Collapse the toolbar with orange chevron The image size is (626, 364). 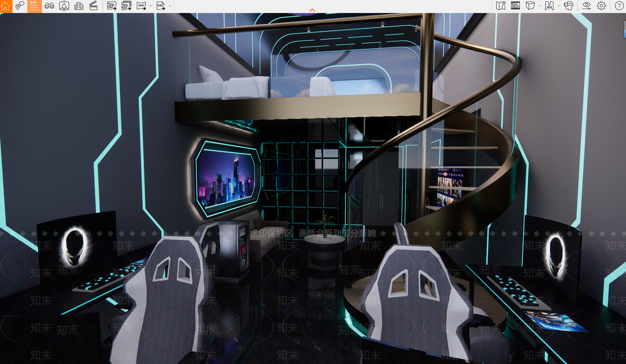point(312,10)
